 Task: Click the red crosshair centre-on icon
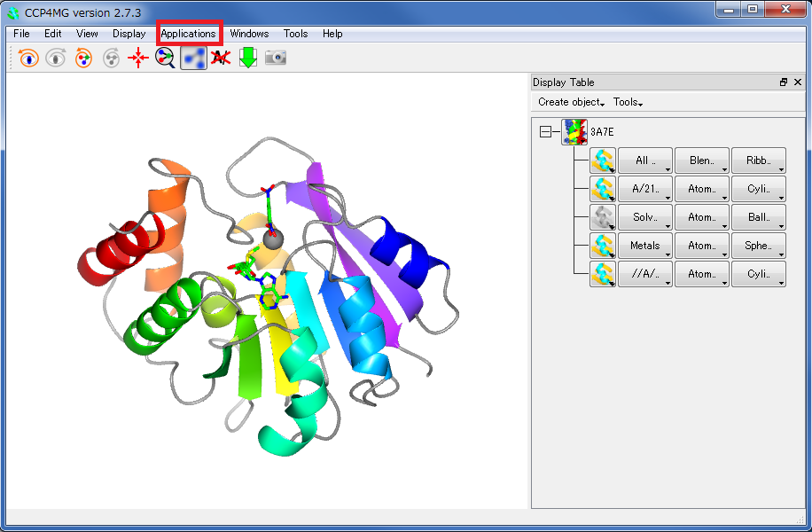coord(137,59)
